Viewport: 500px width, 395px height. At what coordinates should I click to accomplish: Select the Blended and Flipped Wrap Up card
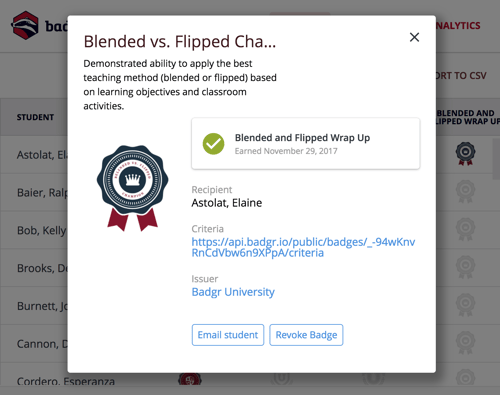pos(305,144)
